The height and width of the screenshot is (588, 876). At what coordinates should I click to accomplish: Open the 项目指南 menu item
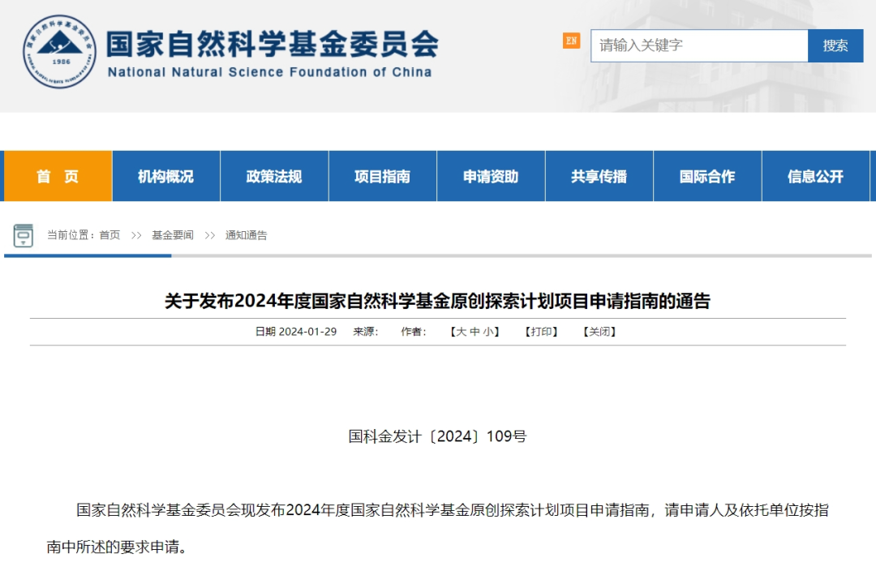click(383, 176)
